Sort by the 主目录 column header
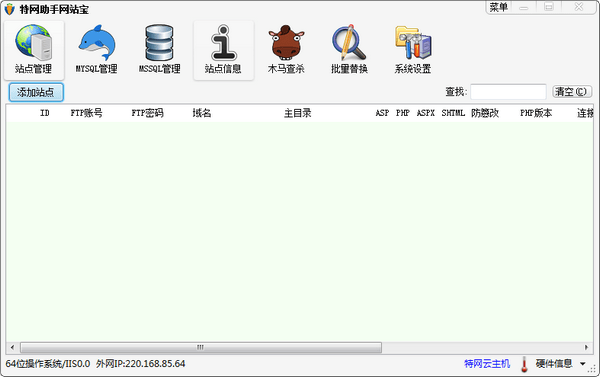This screenshot has width=600, height=377. click(x=297, y=113)
